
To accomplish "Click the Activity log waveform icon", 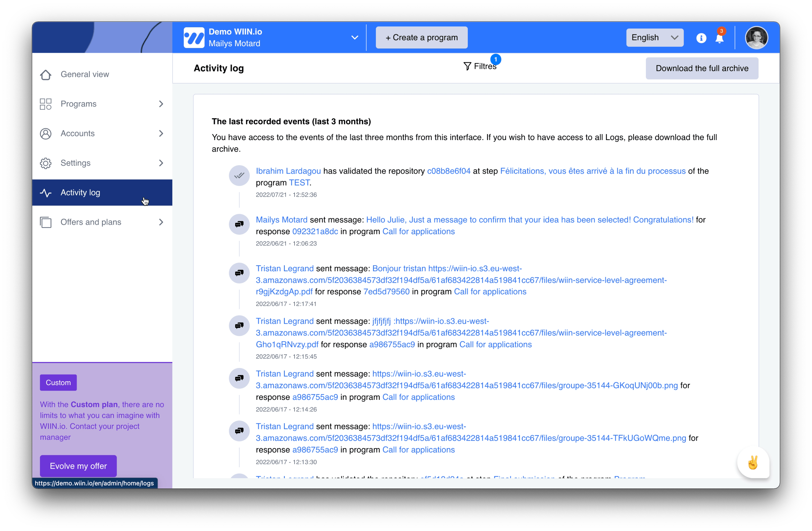I will [46, 193].
